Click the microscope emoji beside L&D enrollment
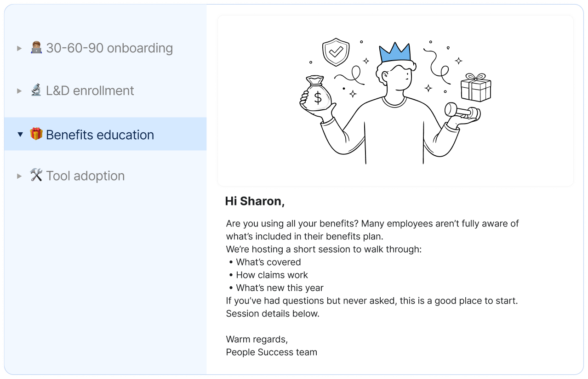588x379 pixels. coord(36,91)
